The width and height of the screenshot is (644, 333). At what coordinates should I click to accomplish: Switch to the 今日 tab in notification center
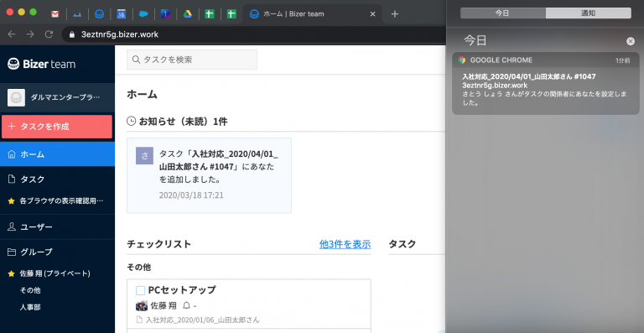(503, 13)
